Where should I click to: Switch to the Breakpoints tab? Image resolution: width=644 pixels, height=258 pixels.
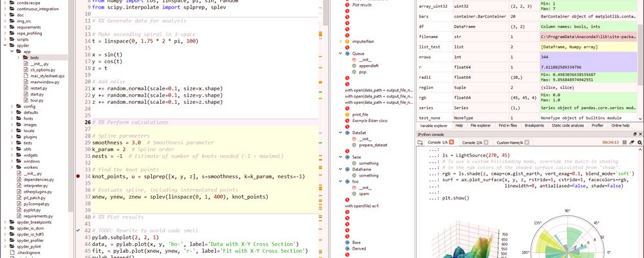pos(535,126)
